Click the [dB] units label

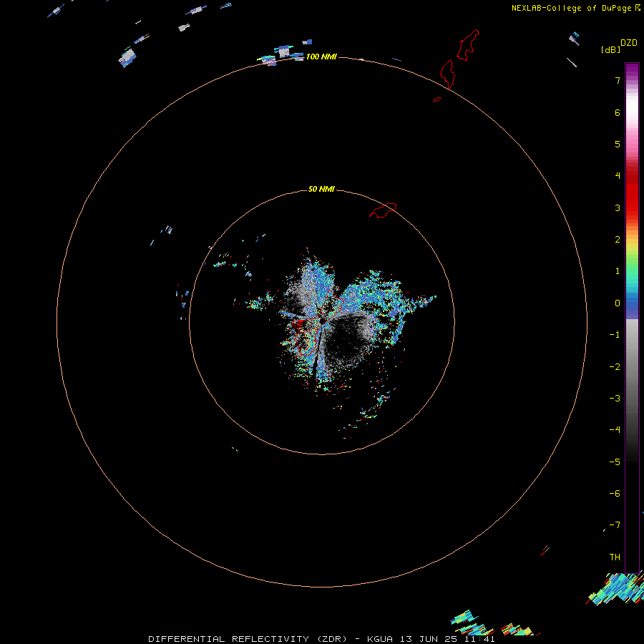(611, 49)
